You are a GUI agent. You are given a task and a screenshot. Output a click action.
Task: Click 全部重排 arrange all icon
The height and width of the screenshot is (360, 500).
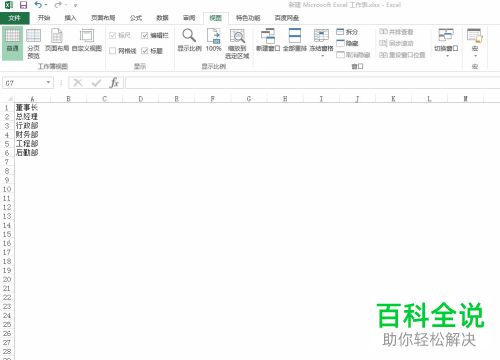click(295, 40)
